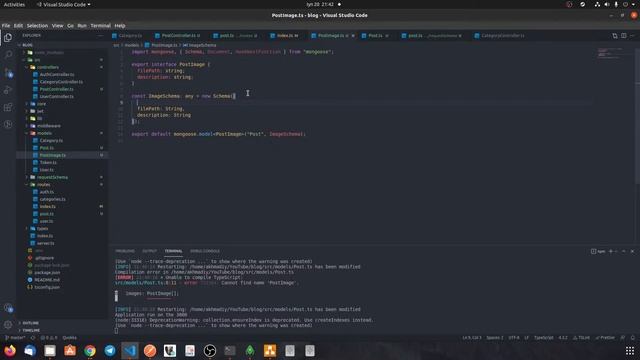The width and height of the screenshot is (640, 360).
Task: Click Activities in the top bar
Action: click(x=14, y=4)
